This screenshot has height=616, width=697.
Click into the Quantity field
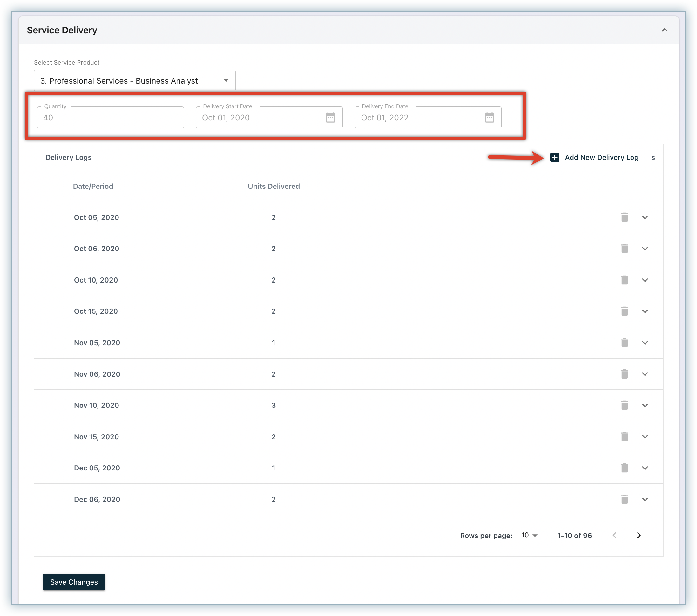(110, 118)
